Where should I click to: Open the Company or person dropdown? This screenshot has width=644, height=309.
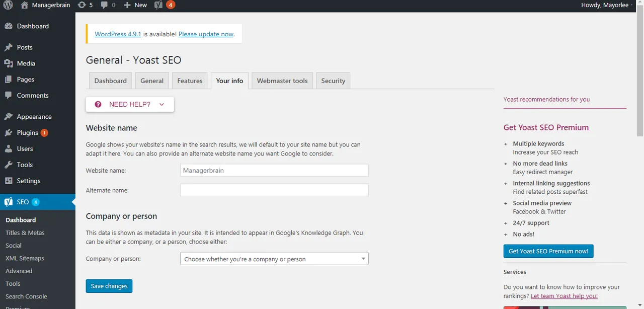274,259
